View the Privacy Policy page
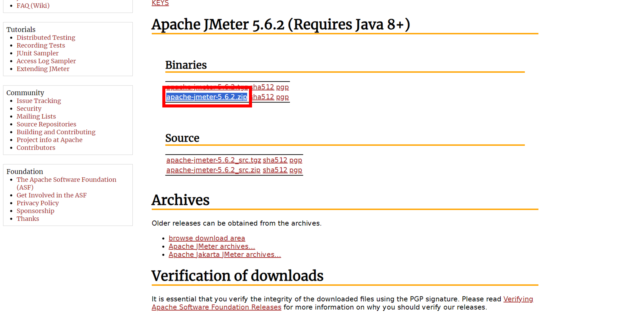 point(38,203)
